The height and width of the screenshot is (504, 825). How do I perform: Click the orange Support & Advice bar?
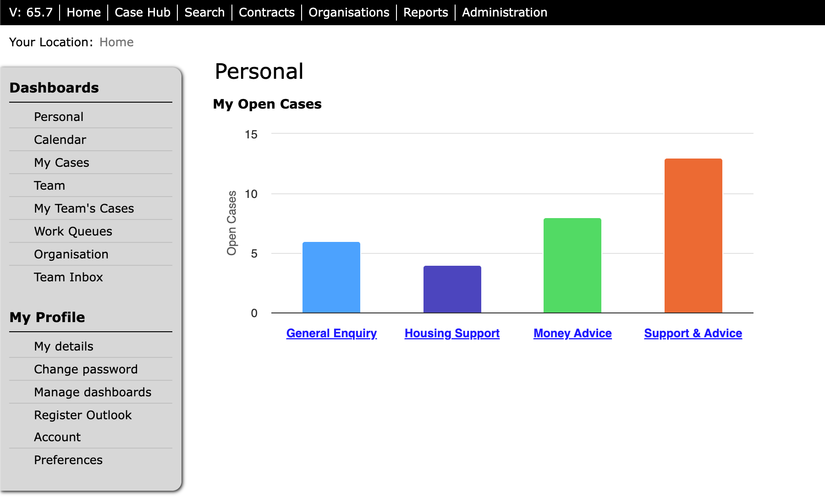[x=693, y=236]
